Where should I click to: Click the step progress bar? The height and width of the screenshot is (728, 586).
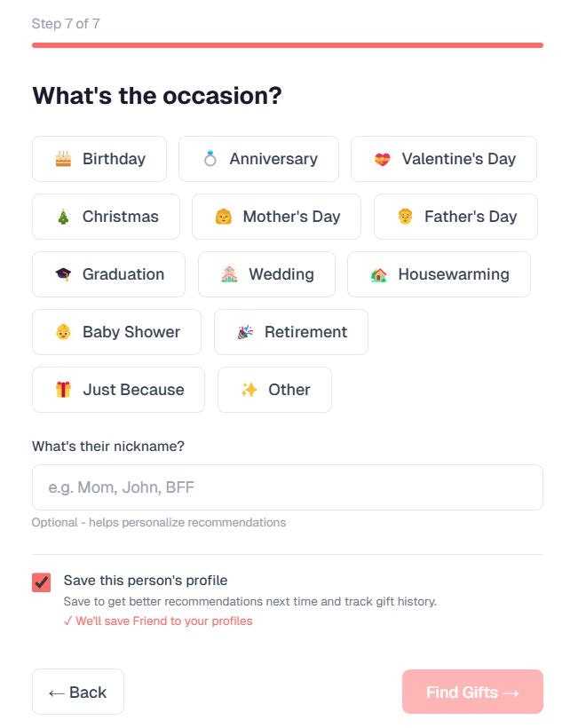pyautogui.click(x=287, y=44)
